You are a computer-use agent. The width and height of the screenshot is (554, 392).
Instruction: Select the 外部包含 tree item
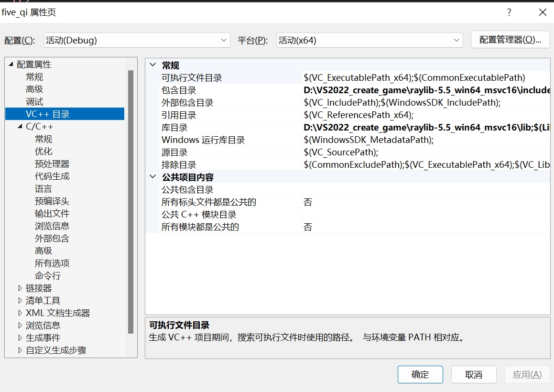pos(52,238)
